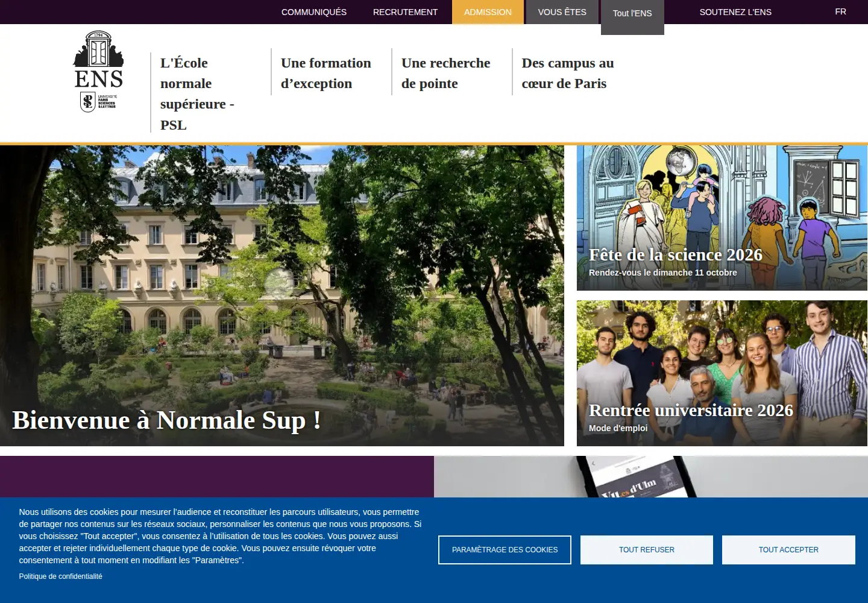
Task: Click the PARAMÉTRAGE DES COOKIES button
Action: [x=505, y=550]
